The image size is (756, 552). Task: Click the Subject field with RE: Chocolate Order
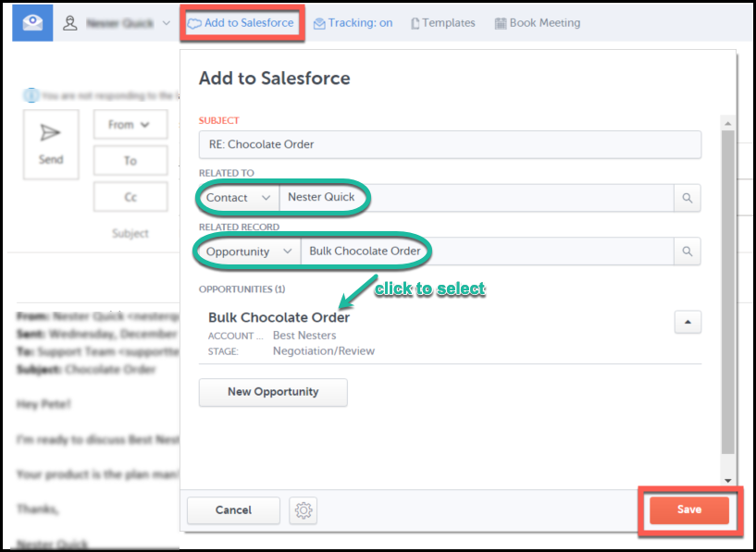450,144
